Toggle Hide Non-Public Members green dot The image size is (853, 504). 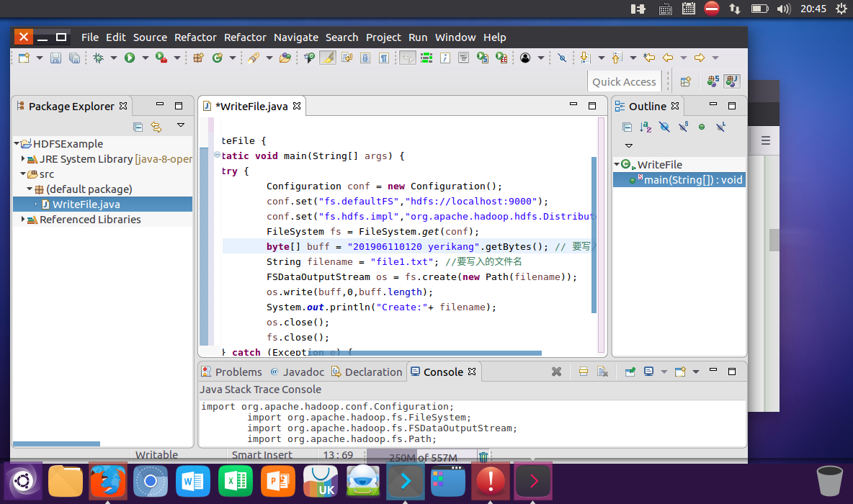click(x=702, y=127)
